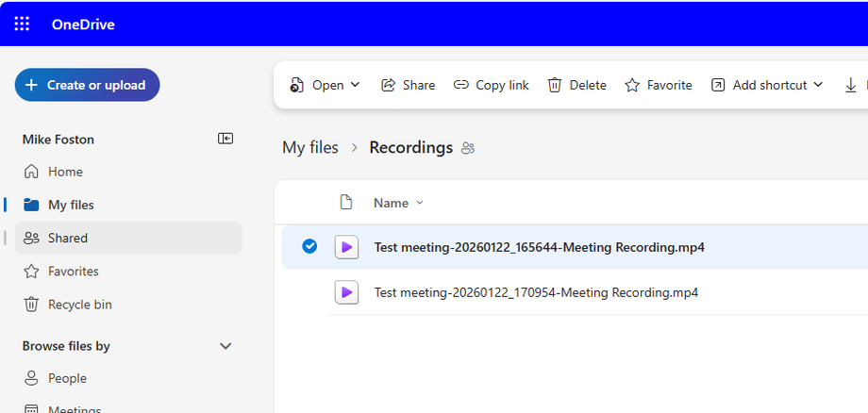Click the file type column header icon
The height and width of the screenshot is (413, 868).
(x=346, y=203)
